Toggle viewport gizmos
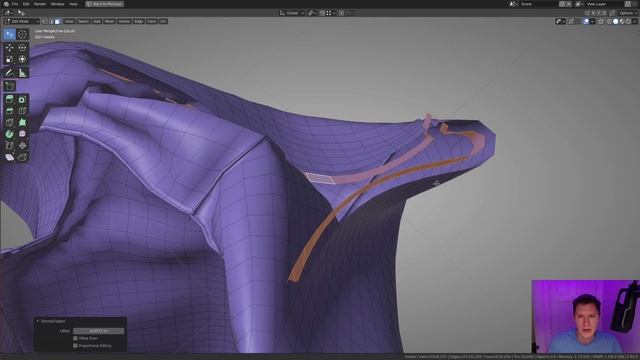The image size is (640, 360). click(571, 21)
